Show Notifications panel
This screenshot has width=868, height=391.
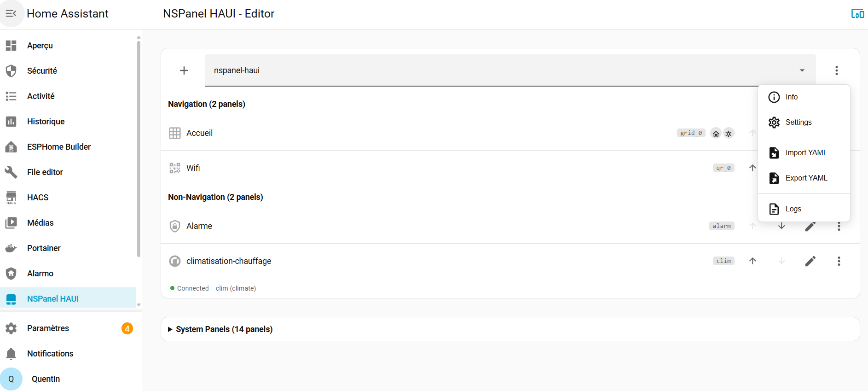(x=68, y=354)
